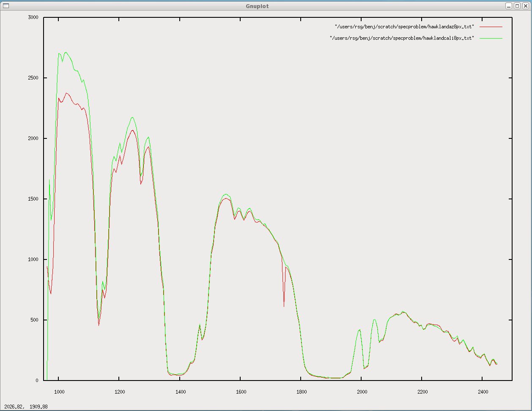Click the mouse coordinates readout 2026.82, 1909.88
Viewport: 532px width, 411px height.
point(26,407)
